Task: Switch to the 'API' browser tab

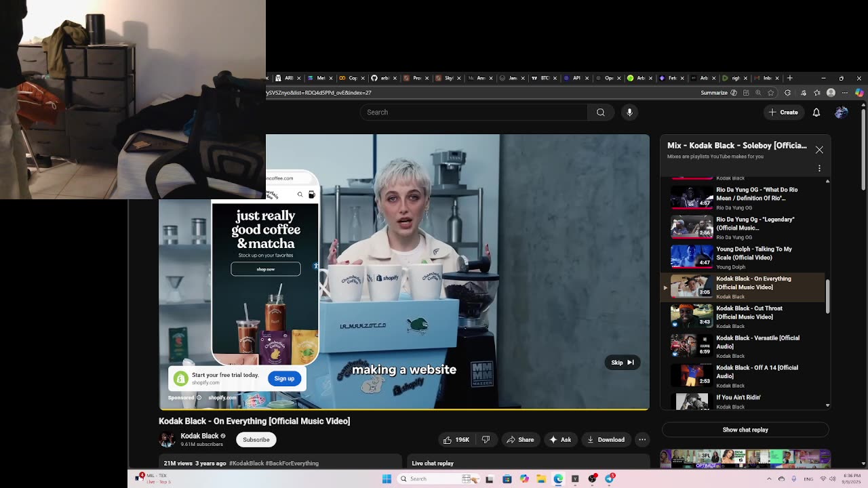Action: 575,78
